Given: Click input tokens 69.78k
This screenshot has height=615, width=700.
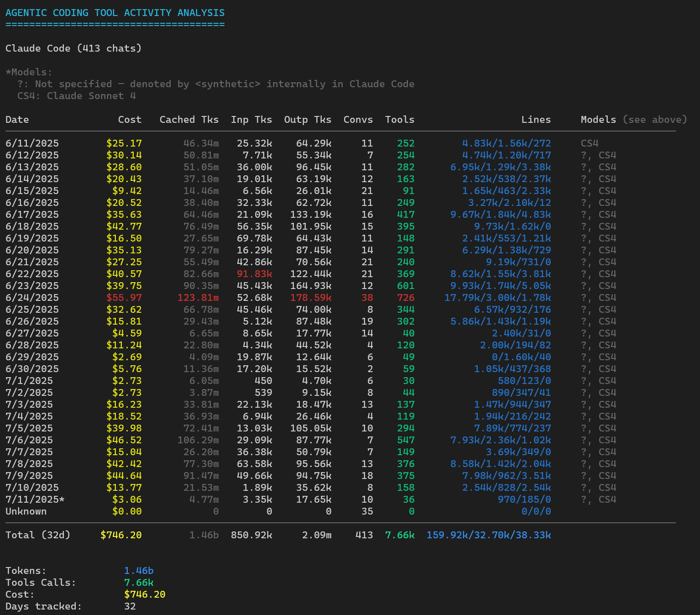Looking at the screenshot, I should click(254, 238).
